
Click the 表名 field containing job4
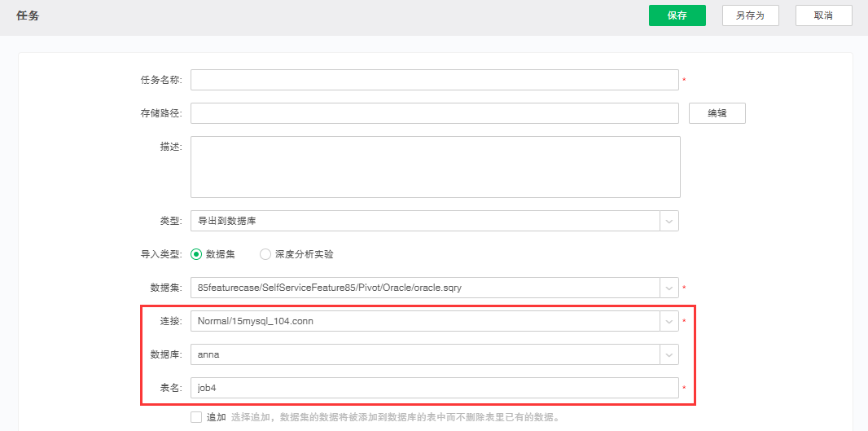(434, 388)
